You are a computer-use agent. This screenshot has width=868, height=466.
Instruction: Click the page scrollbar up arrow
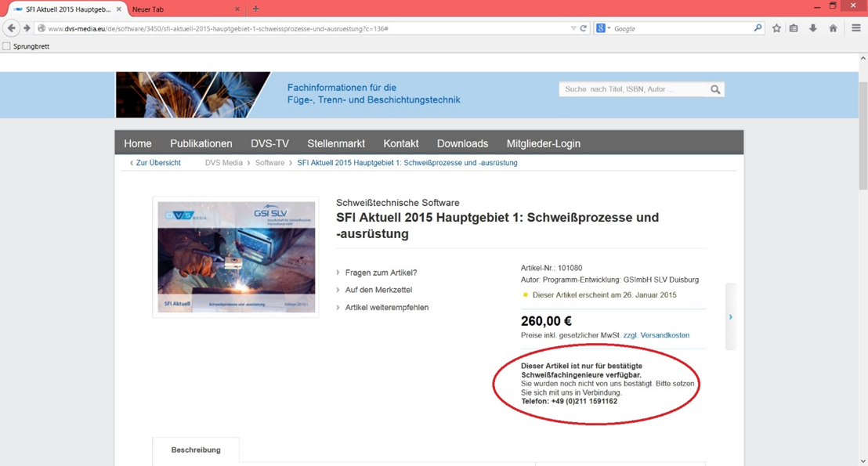(863, 58)
